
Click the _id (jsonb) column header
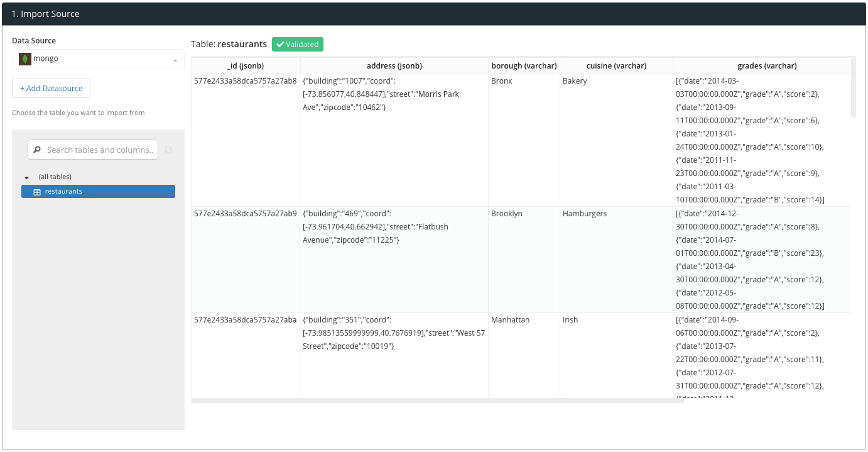point(246,65)
